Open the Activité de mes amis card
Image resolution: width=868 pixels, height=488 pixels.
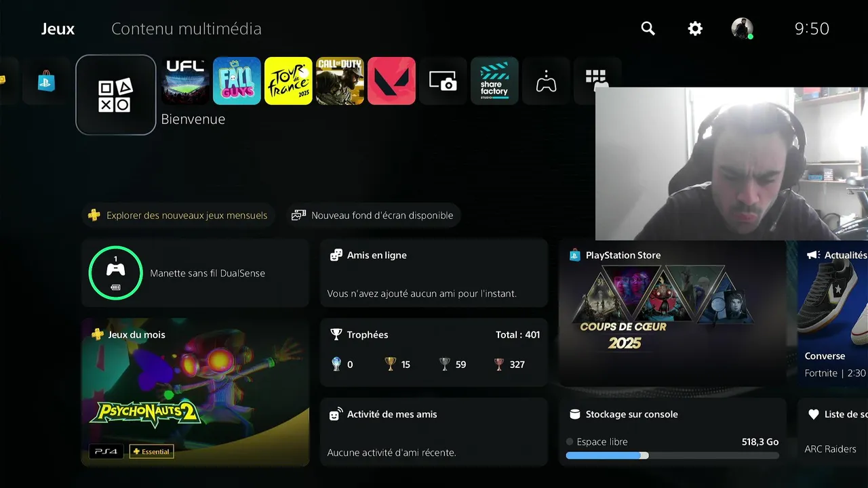434,432
